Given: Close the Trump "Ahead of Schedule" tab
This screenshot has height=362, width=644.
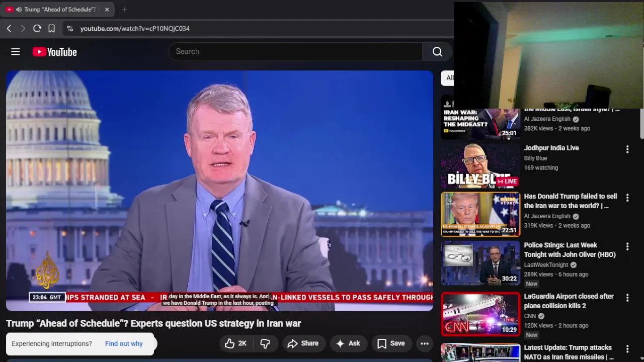Looking at the screenshot, I should 107,9.
